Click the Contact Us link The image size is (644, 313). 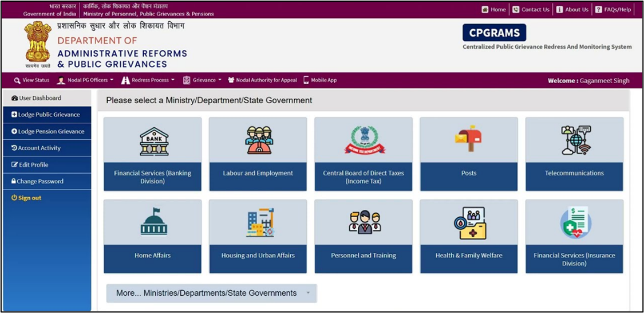[535, 10]
